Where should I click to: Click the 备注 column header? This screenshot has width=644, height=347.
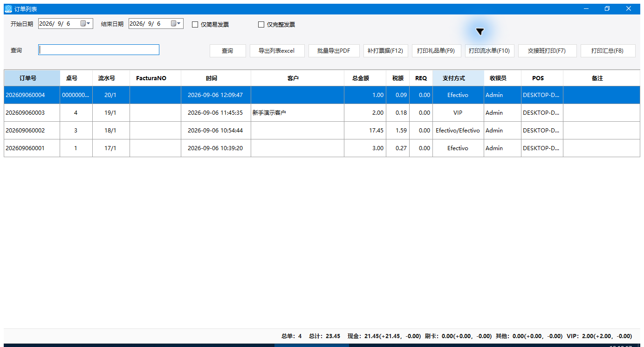[x=602, y=78]
